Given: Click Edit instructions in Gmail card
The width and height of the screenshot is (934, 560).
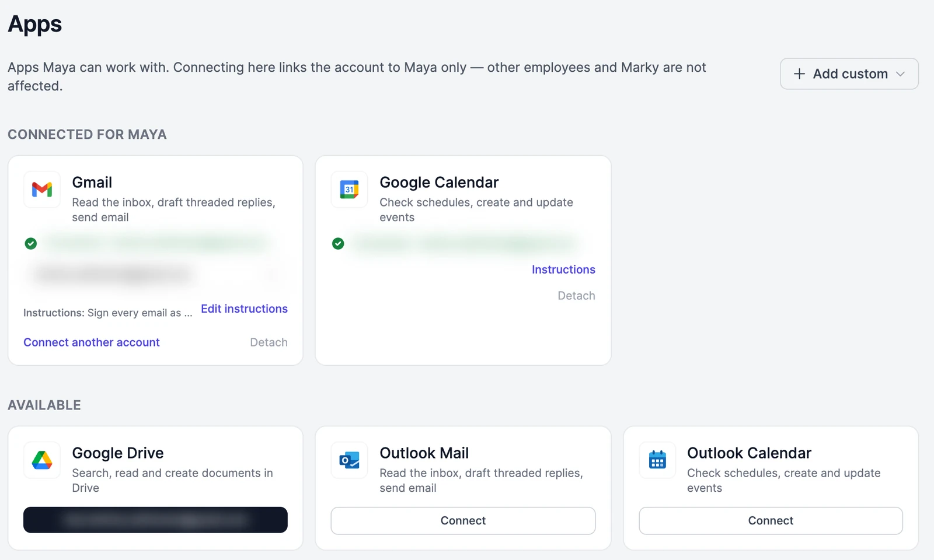Looking at the screenshot, I should 244,309.
